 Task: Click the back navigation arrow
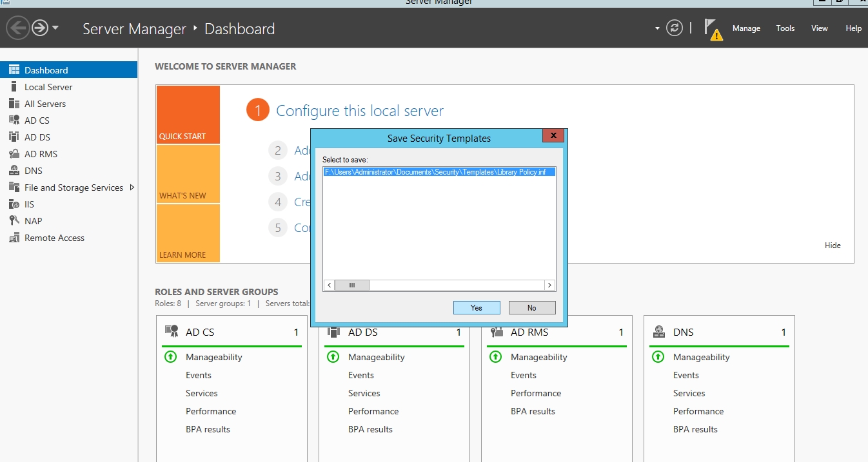click(x=17, y=28)
